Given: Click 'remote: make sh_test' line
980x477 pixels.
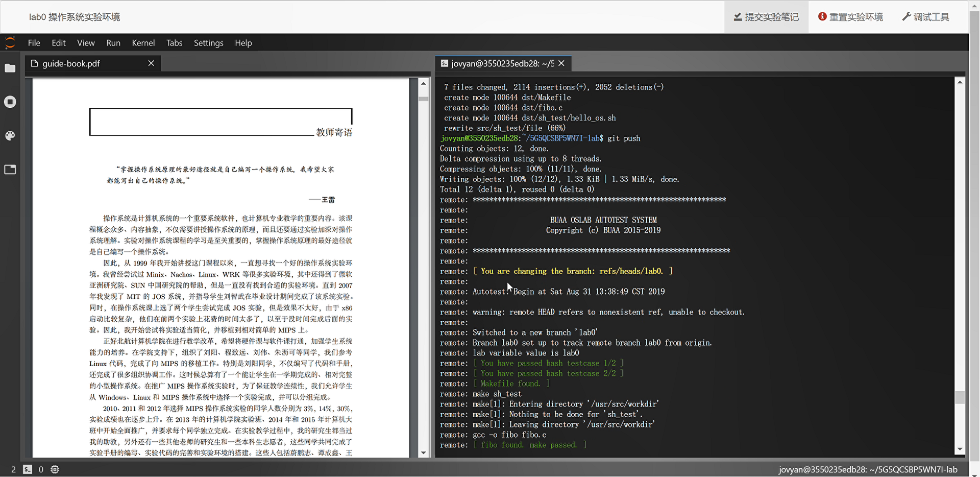Looking at the screenshot, I should tap(481, 394).
